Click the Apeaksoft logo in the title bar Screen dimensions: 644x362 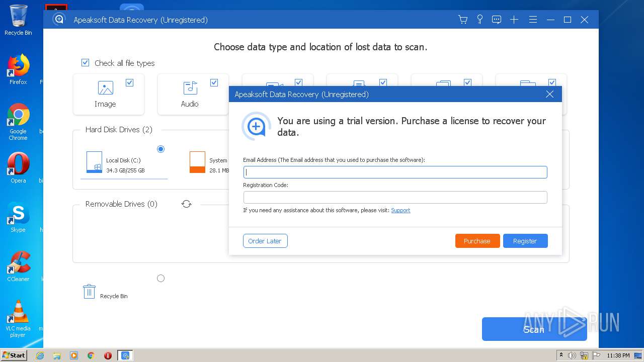click(x=59, y=20)
